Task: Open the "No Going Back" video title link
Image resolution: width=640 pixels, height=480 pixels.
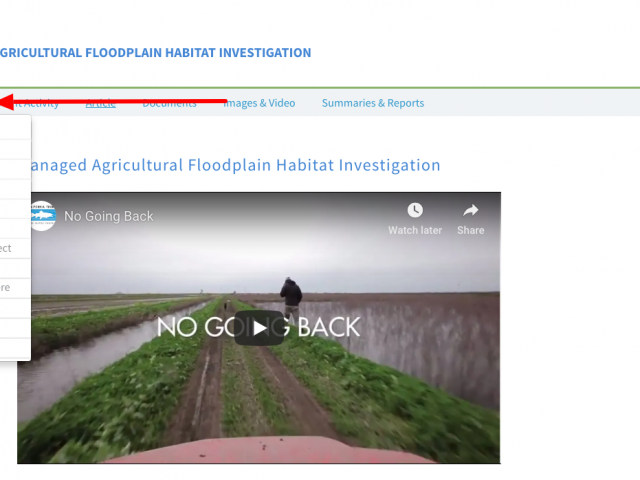Action: pos(109,216)
